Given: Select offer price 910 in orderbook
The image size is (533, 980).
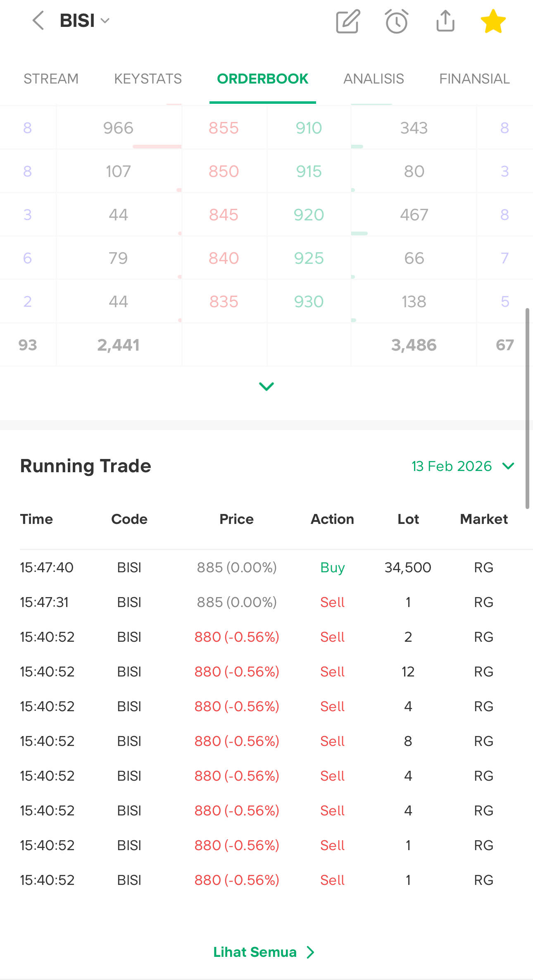Looking at the screenshot, I should 309,128.
